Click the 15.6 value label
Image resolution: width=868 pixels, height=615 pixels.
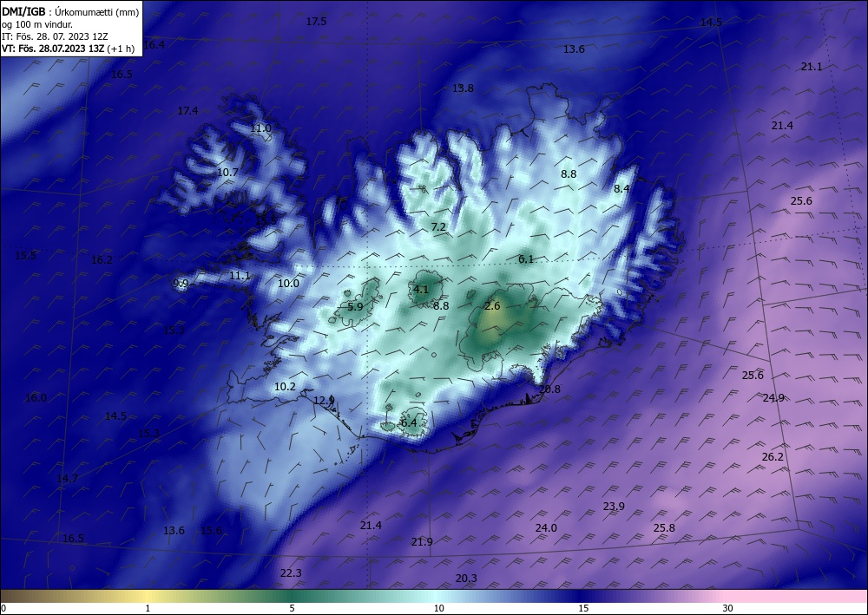tap(211, 531)
